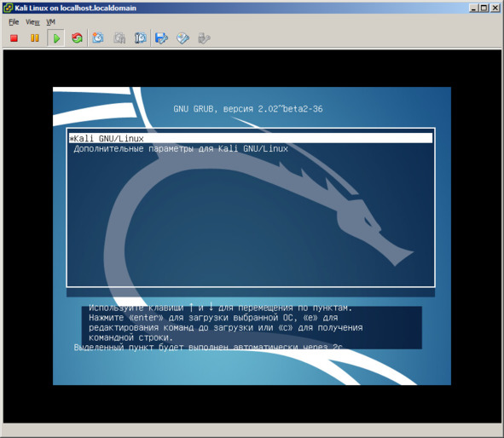Click the floppy drive connect icon
This screenshot has height=438, width=504.
tap(161, 37)
